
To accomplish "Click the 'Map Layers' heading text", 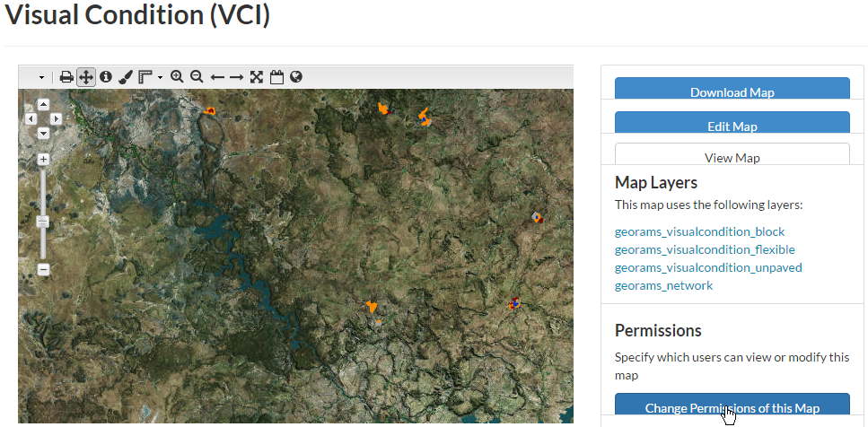I will 656,182.
